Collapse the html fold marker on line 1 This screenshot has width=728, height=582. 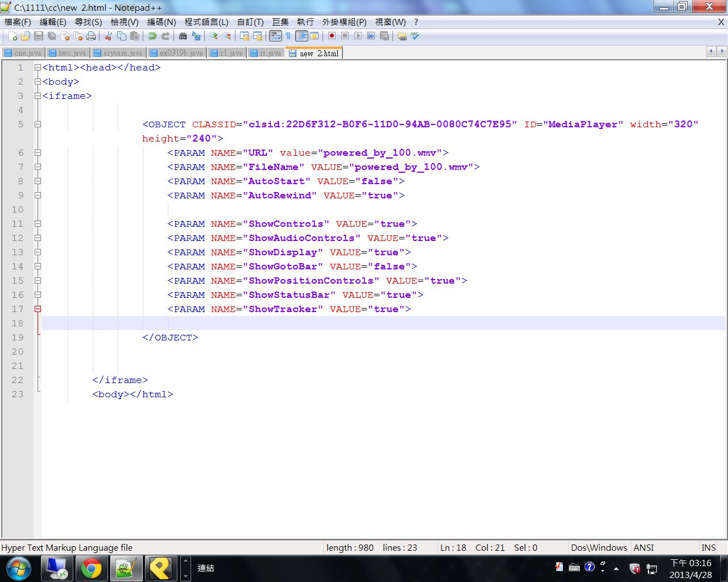pyautogui.click(x=38, y=68)
